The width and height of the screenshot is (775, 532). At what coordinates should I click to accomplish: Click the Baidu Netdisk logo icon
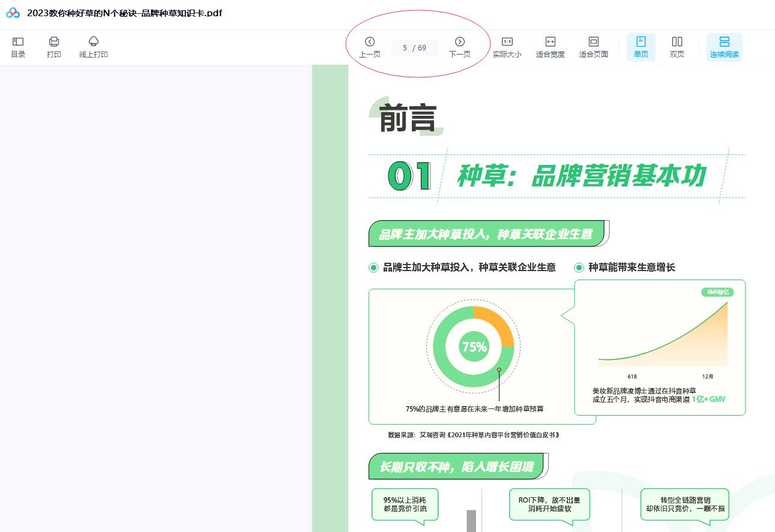[x=13, y=13]
